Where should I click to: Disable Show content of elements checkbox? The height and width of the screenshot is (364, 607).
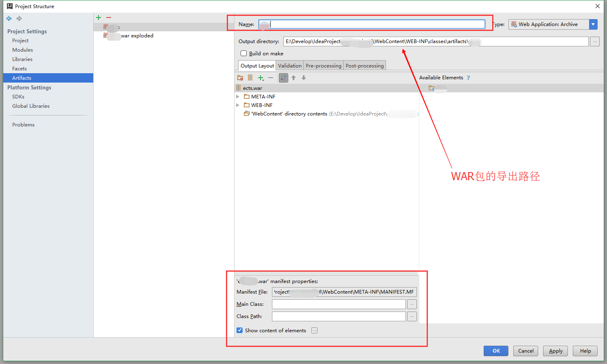coord(239,330)
